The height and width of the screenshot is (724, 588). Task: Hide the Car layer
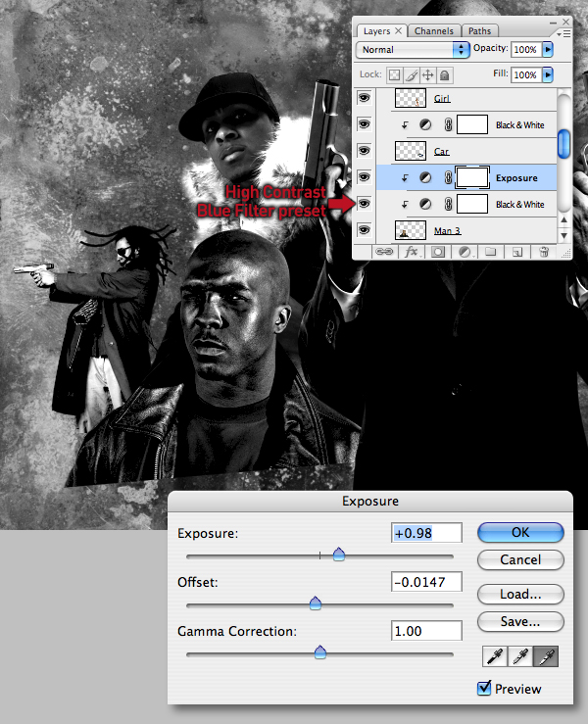tap(365, 151)
